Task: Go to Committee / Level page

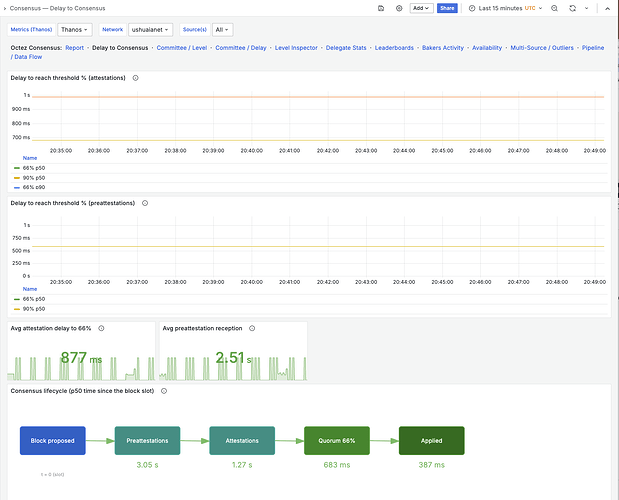Action: [x=182, y=48]
